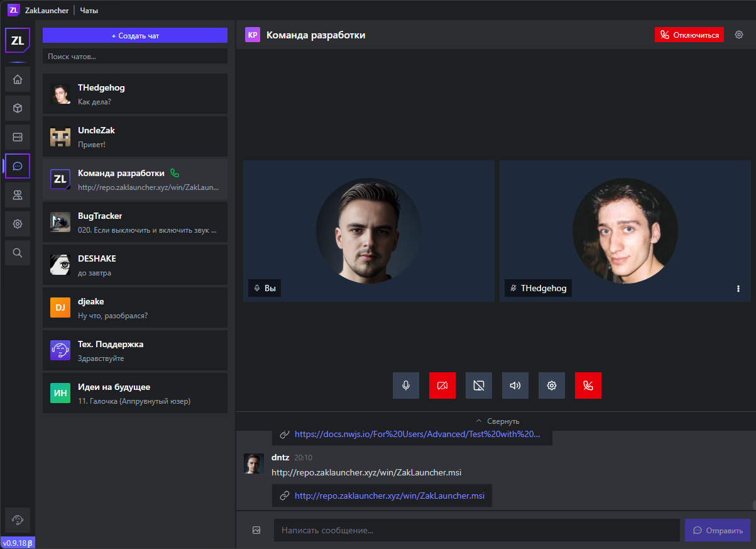
Task: Open the ZakLauncher.msi link preview
Action: click(x=389, y=496)
